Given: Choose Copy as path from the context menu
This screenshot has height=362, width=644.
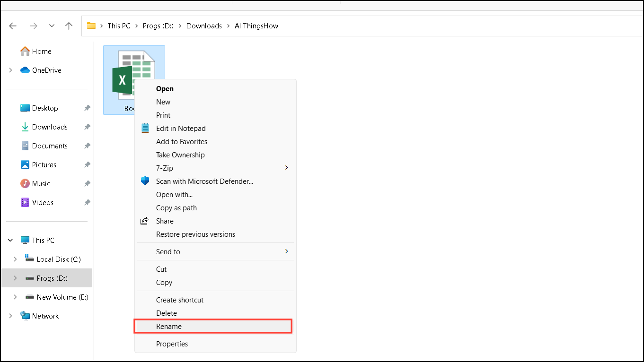Looking at the screenshot, I should coord(176,207).
